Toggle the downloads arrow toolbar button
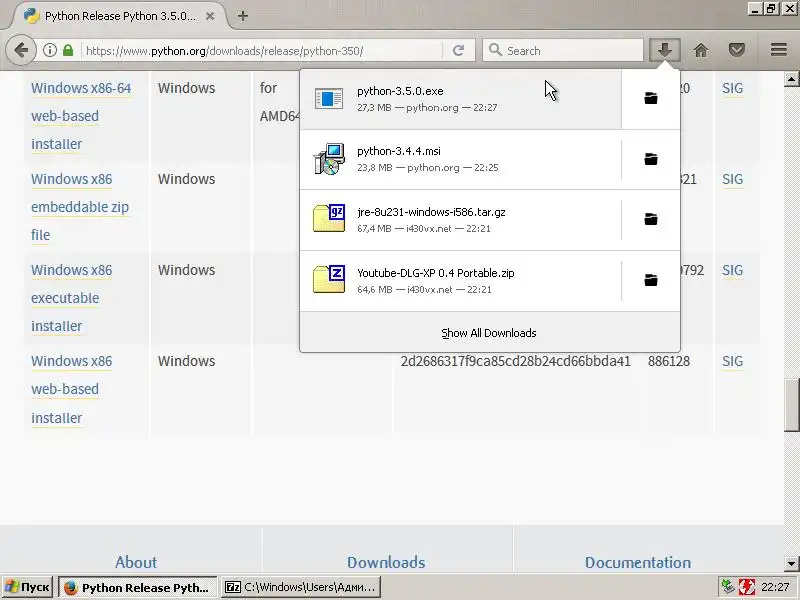The image size is (800, 600). (x=664, y=50)
